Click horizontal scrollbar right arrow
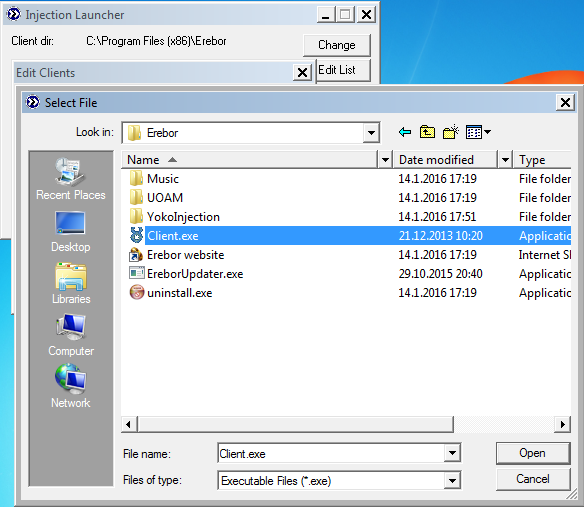This screenshot has height=507, width=584. 562,424
